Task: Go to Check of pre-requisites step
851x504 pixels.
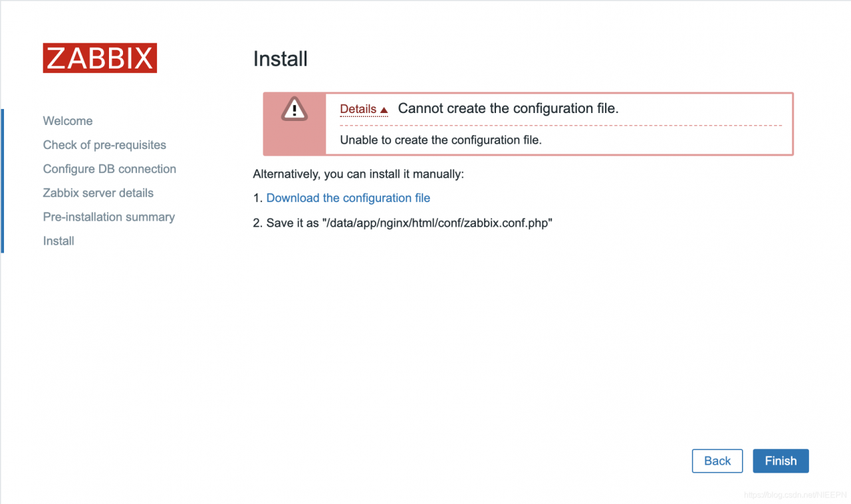Action: pyautogui.click(x=104, y=145)
